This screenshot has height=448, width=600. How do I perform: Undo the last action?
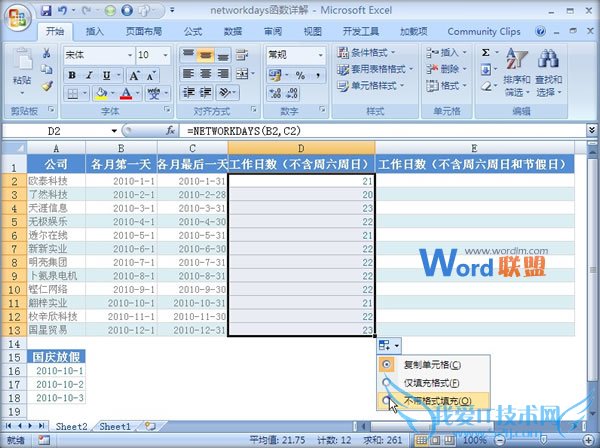coord(62,10)
